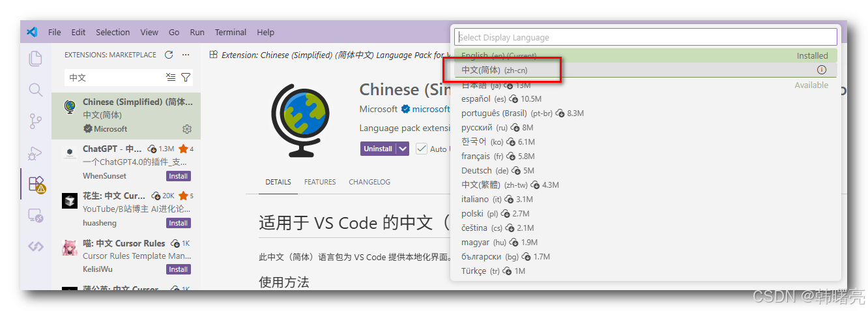Open the Search view in activity bar
This screenshot has width=868, height=311.
[36, 90]
